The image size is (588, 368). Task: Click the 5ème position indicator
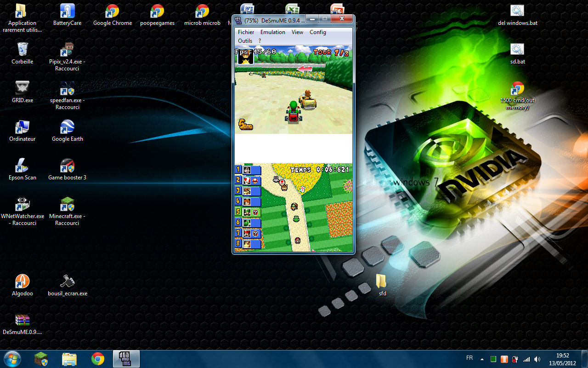click(245, 125)
